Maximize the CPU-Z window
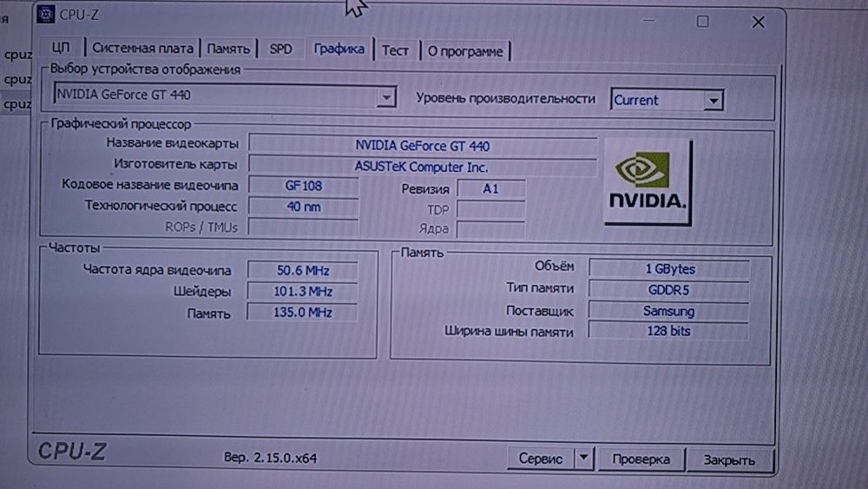 (x=703, y=22)
